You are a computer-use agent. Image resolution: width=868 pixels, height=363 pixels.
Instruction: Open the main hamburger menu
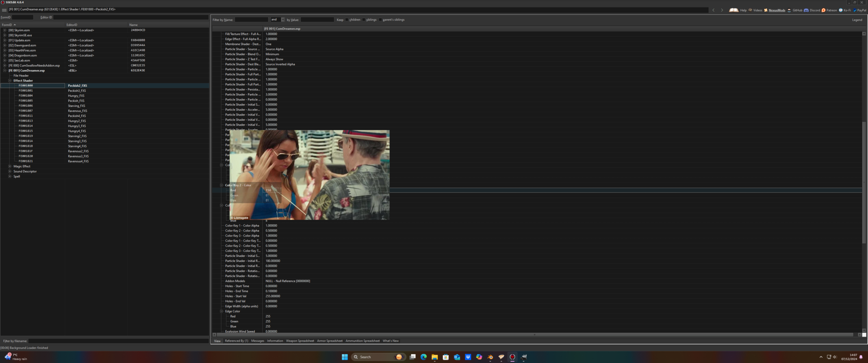pyautogui.click(x=4, y=9)
